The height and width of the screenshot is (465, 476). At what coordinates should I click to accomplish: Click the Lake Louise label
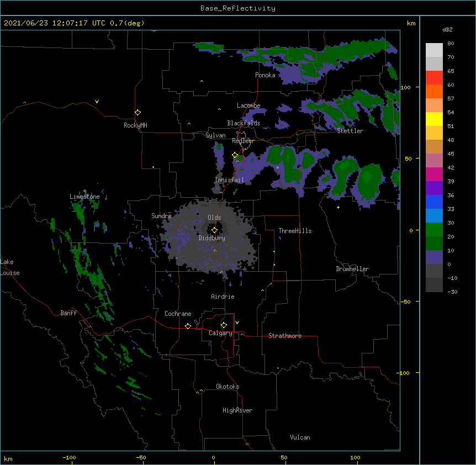point(10,267)
